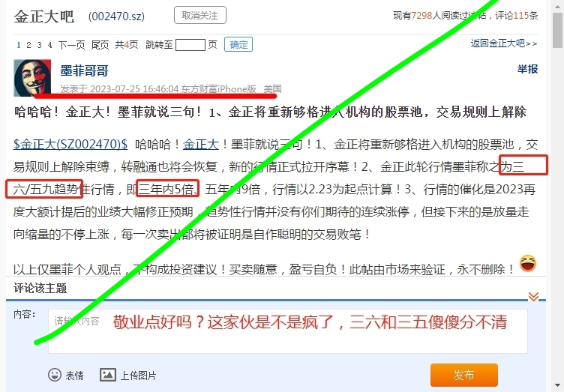Collapse comment box with double chevron icon

533,296
